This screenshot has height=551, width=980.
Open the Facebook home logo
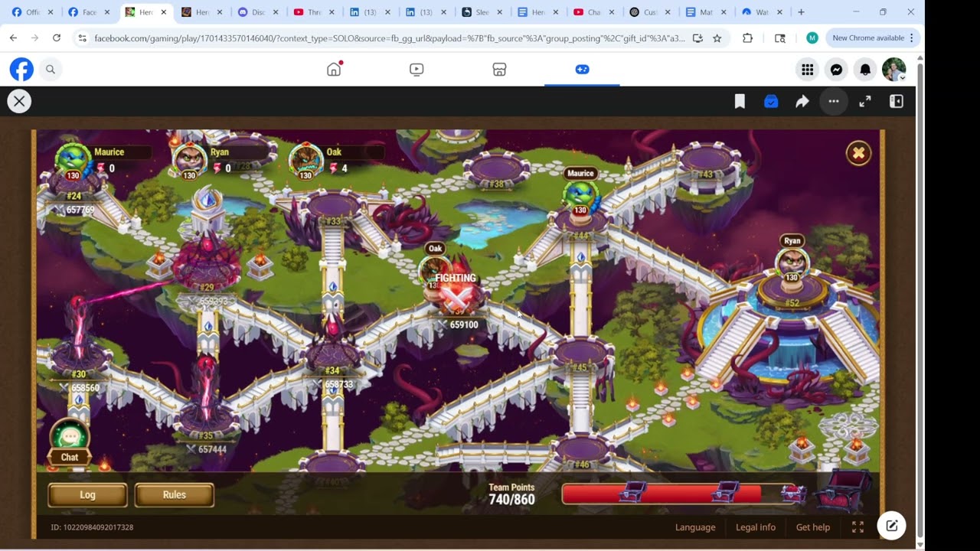coord(21,70)
